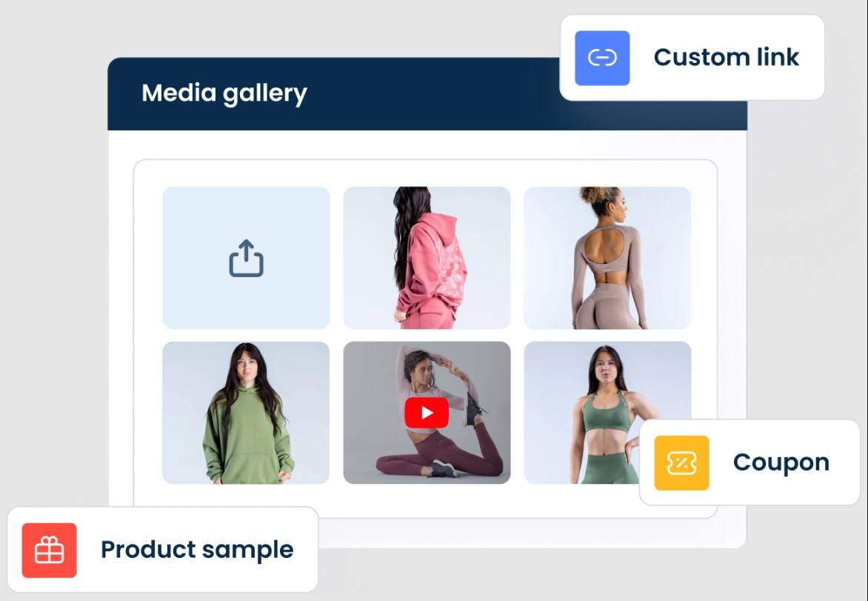The width and height of the screenshot is (868, 601).
Task: Click the "Custom link" label text
Action: click(727, 57)
